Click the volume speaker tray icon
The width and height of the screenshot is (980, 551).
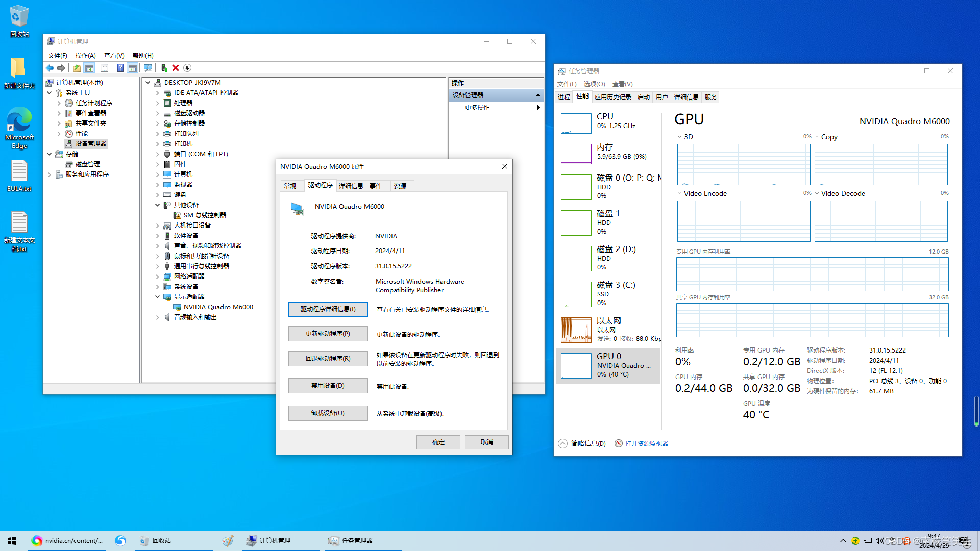point(880,541)
